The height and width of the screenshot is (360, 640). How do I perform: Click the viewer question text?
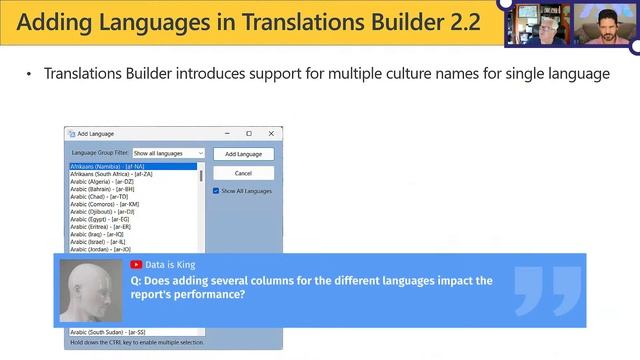click(x=311, y=287)
